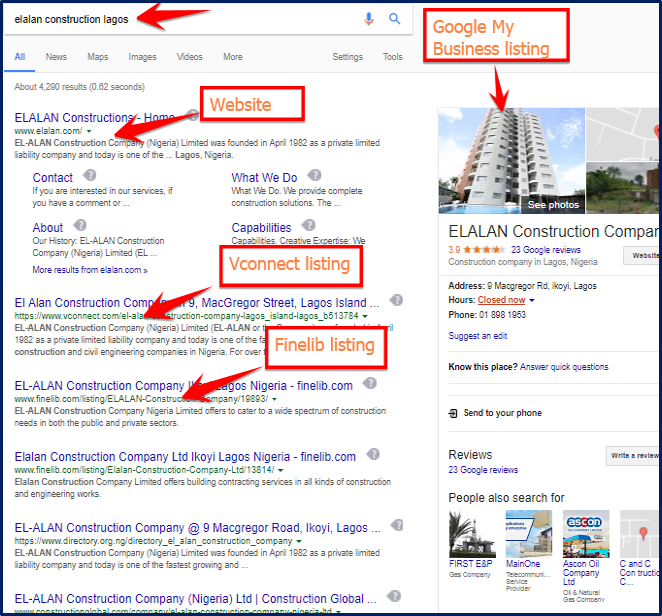
Task: Click info icon beside directory.org.ng result
Action: tap(397, 525)
